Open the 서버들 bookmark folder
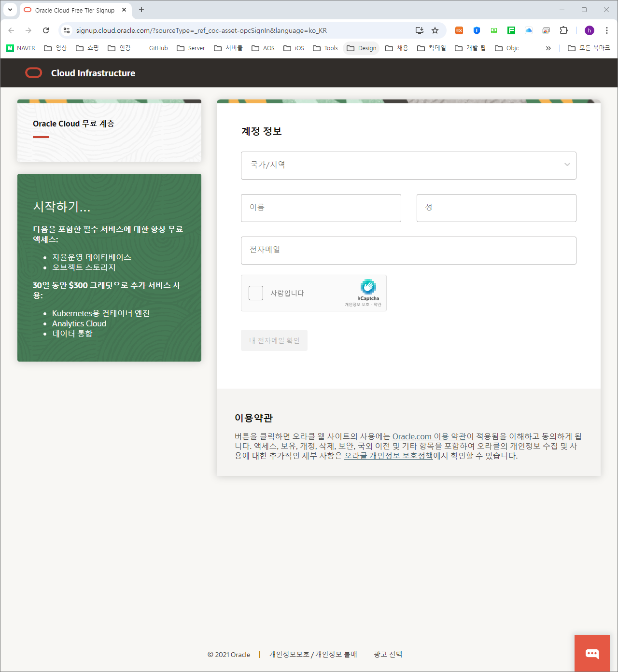This screenshot has height=672, width=618. [x=228, y=48]
